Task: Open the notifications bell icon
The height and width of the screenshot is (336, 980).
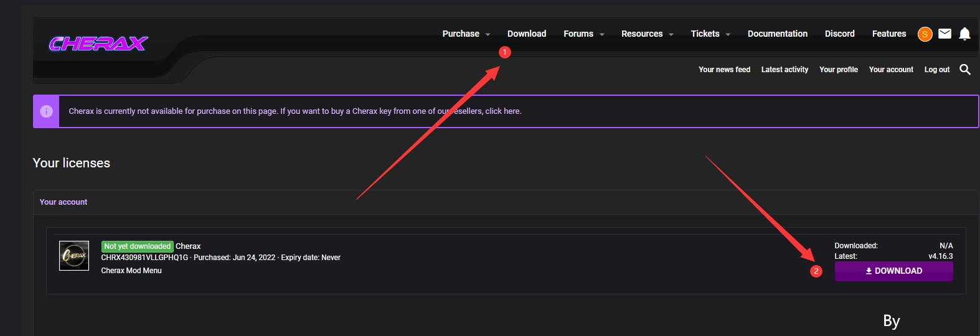Action: [964, 34]
